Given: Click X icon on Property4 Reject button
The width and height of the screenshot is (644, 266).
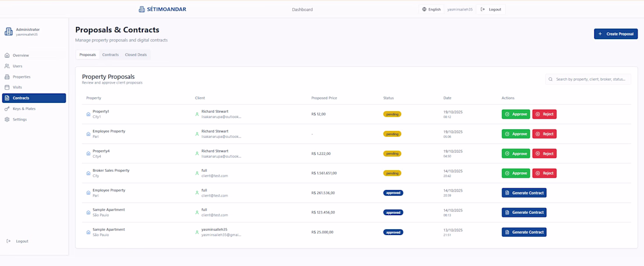Looking at the screenshot, I should pyautogui.click(x=537, y=154).
